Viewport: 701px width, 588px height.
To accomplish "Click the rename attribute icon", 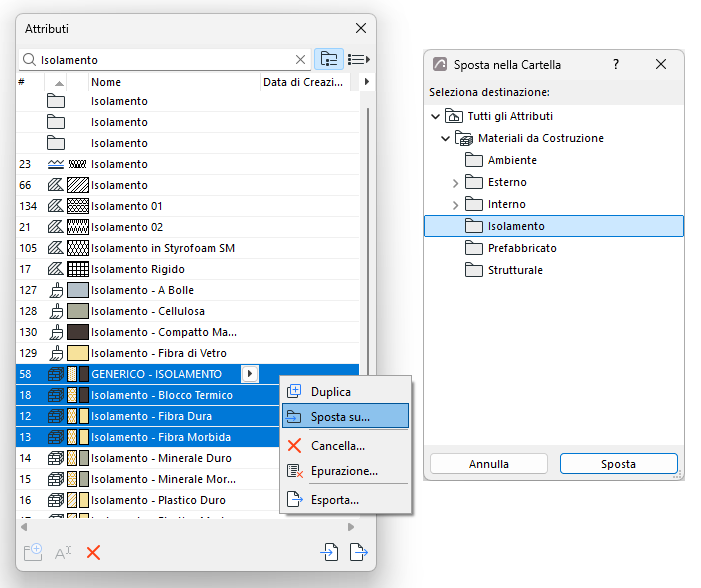I will pyautogui.click(x=63, y=553).
